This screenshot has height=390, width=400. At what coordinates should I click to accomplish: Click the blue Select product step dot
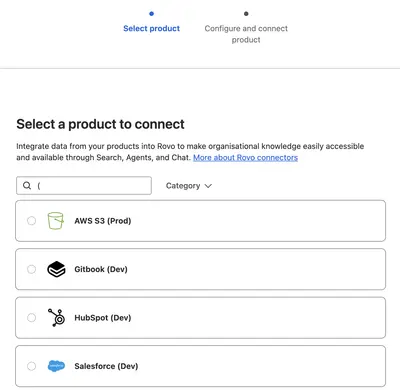(x=152, y=14)
